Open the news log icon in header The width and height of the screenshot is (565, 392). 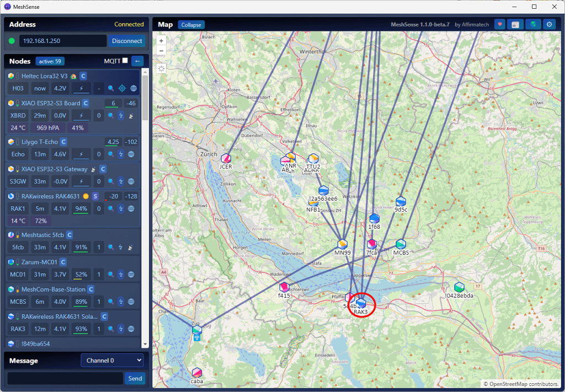coord(515,24)
